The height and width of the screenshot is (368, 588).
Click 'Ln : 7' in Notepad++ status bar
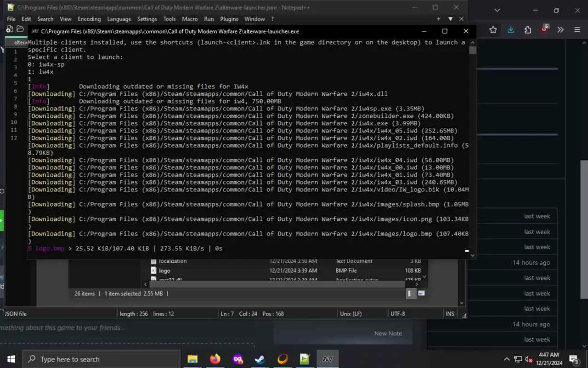tap(227, 314)
